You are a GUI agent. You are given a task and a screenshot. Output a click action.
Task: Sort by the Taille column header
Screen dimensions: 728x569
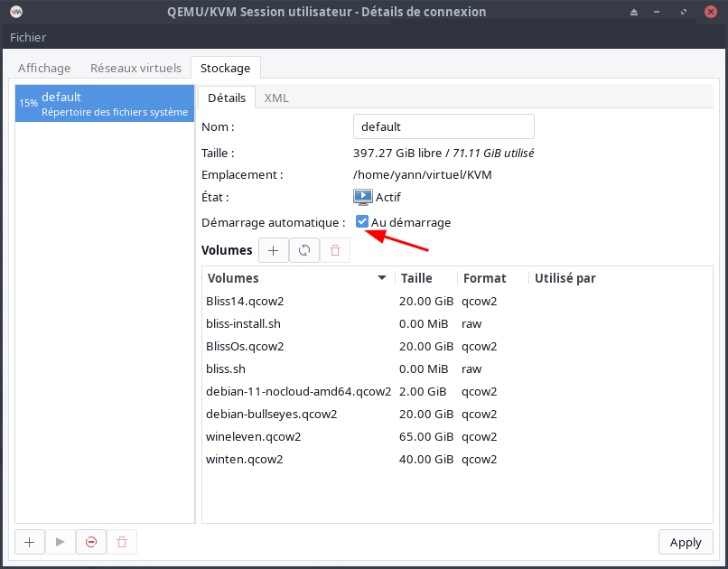pyautogui.click(x=416, y=278)
